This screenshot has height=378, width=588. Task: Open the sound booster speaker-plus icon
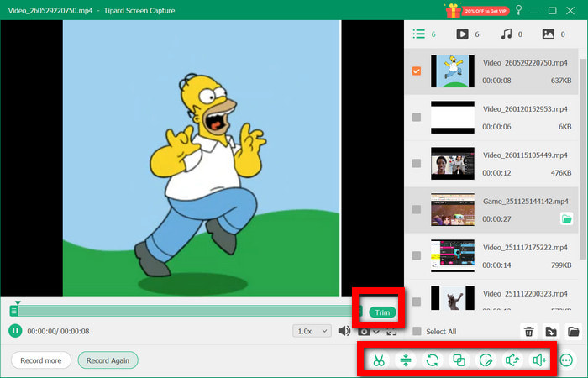point(539,360)
